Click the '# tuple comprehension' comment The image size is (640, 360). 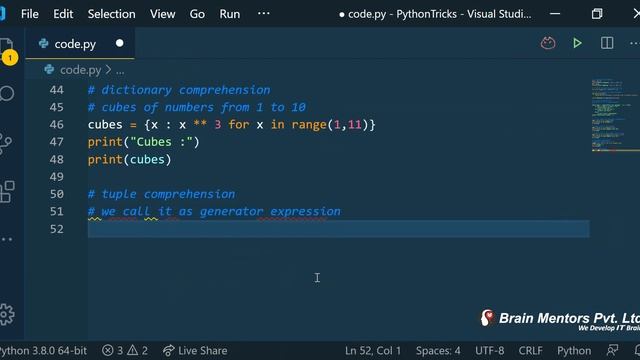(x=161, y=194)
